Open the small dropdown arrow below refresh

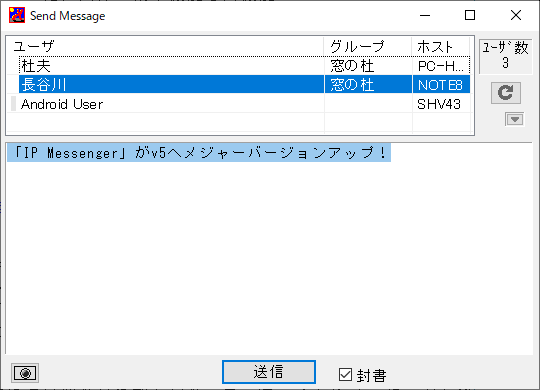coord(515,119)
